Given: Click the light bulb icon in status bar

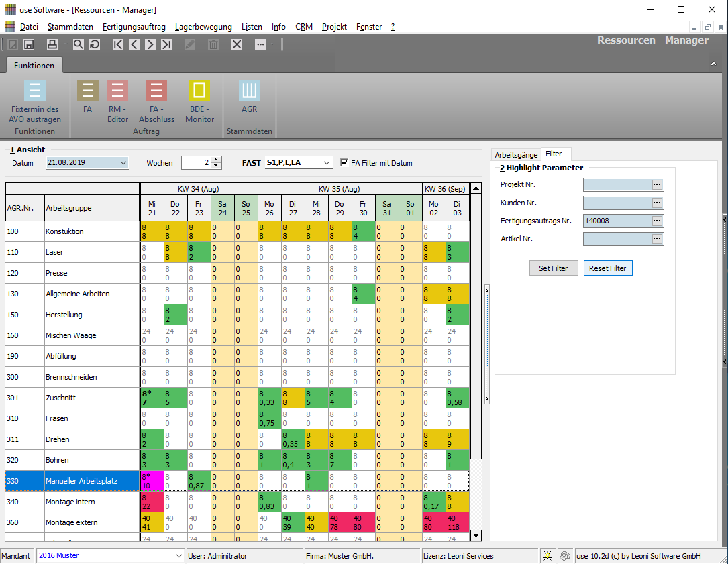Looking at the screenshot, I should tap(548, 556).
